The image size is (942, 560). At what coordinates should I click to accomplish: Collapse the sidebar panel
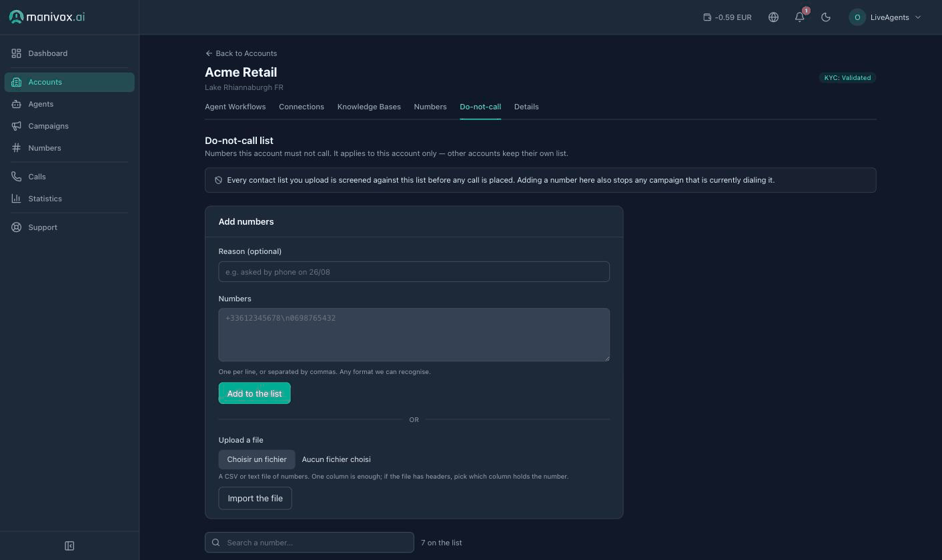69,546
